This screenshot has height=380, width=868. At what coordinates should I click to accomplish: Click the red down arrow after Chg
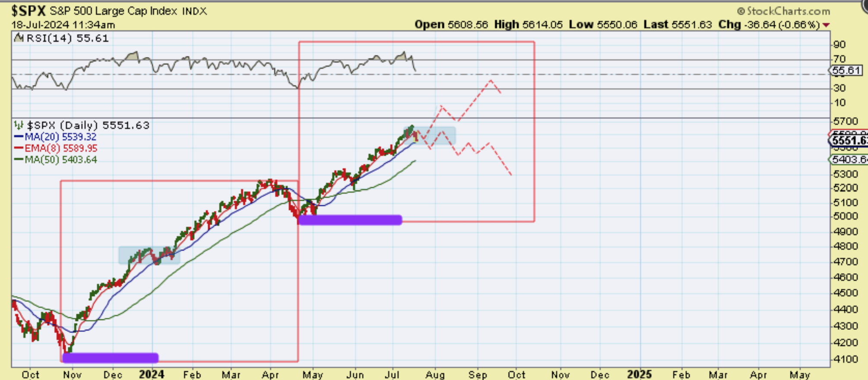click(x=826, y=25)
